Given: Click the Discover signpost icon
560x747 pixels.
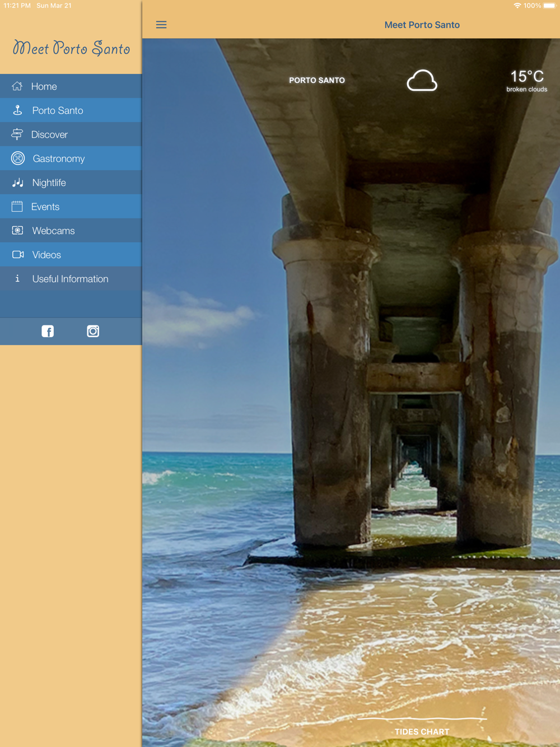Looking at the screenshot, I should [x=17, y=134].
